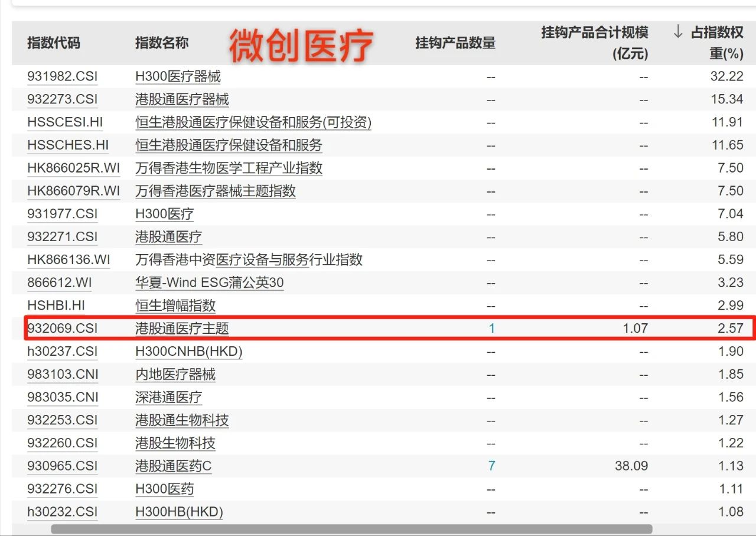The image size is (756, 536).
Task: Click linked product count 7 for 港股通医药C
Action: tap(492, 466)
